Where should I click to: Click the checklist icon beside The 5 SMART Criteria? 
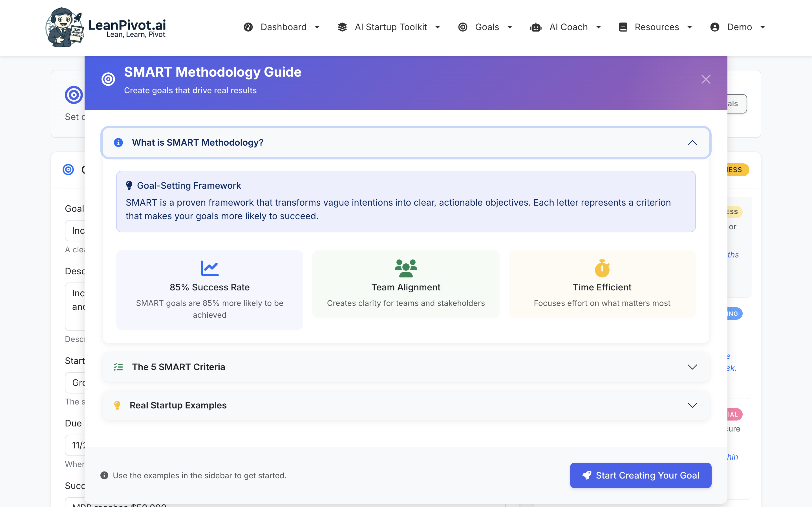(x=118, y=367)
